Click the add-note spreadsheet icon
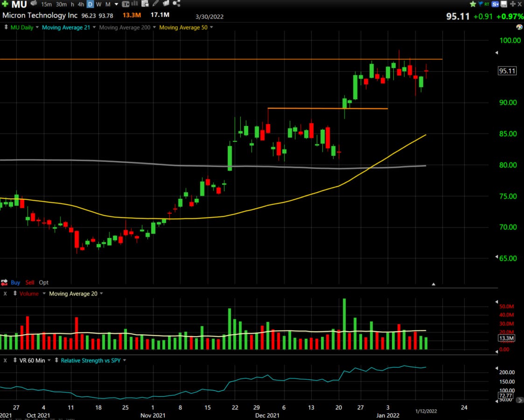The height and width of the screenshot is (420, 524). point(145,4)
